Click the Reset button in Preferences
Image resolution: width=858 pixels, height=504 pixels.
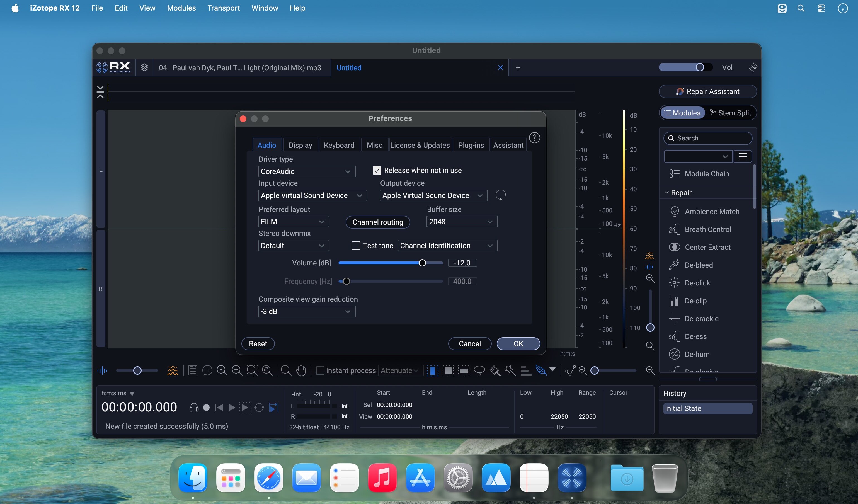(258, 344)
